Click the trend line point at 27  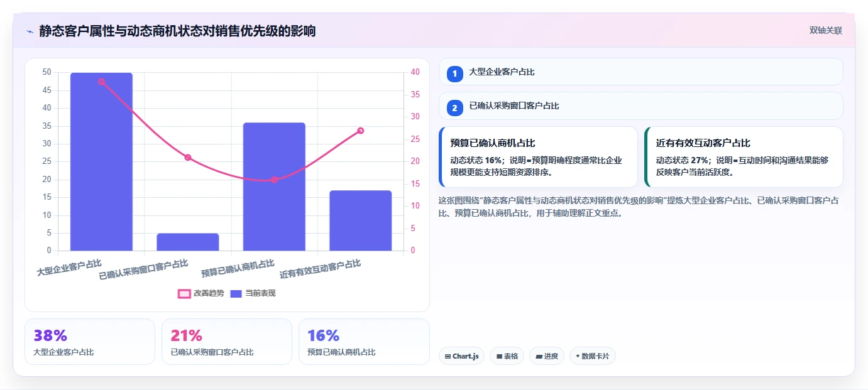[361, 131]
